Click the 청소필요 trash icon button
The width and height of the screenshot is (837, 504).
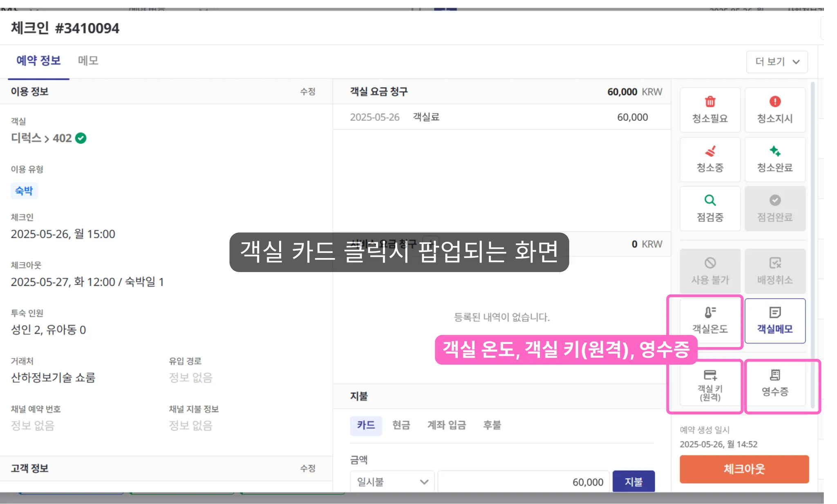(x=709, y=109)
